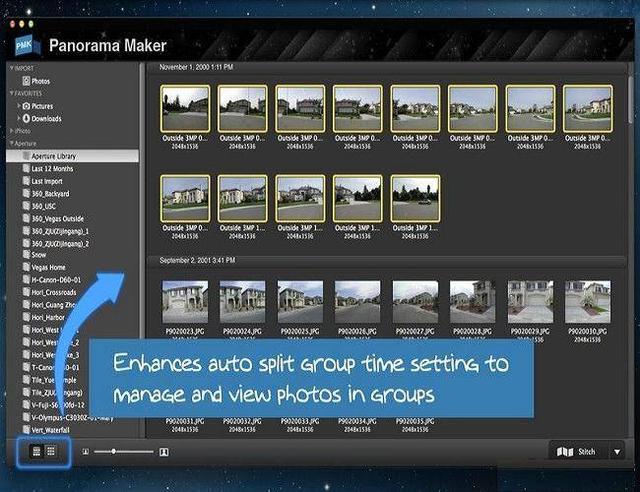Click the album icon beside 360_Vegas Outside
The image size is (640, 492).
(26, 218)
